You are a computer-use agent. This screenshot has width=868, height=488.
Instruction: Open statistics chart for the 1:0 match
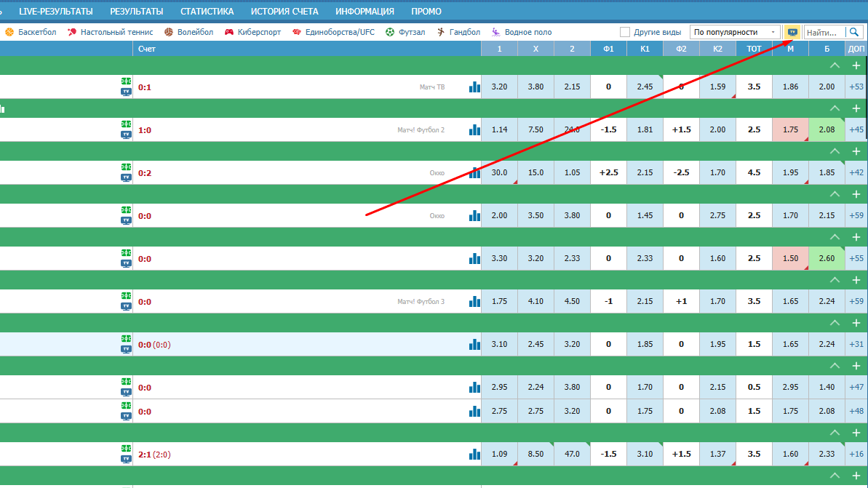[474, 130]
